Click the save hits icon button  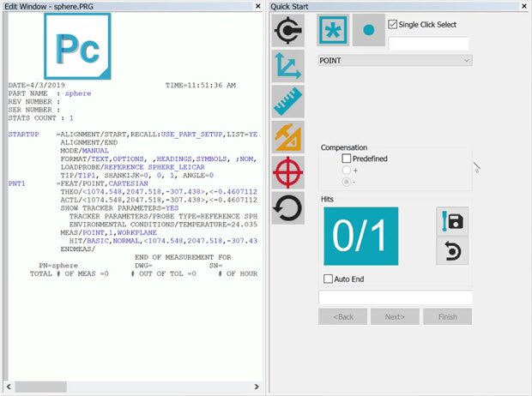point(452,222)
